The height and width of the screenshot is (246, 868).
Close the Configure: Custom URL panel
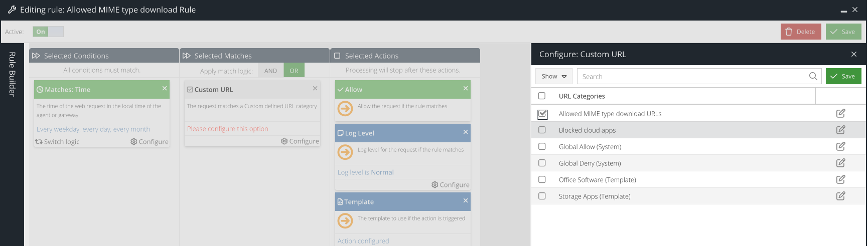tap(853, 54)
